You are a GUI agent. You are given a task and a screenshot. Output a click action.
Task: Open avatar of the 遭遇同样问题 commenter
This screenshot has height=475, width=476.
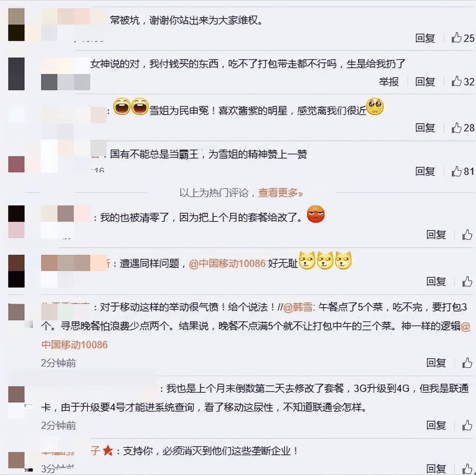point(16,271)
